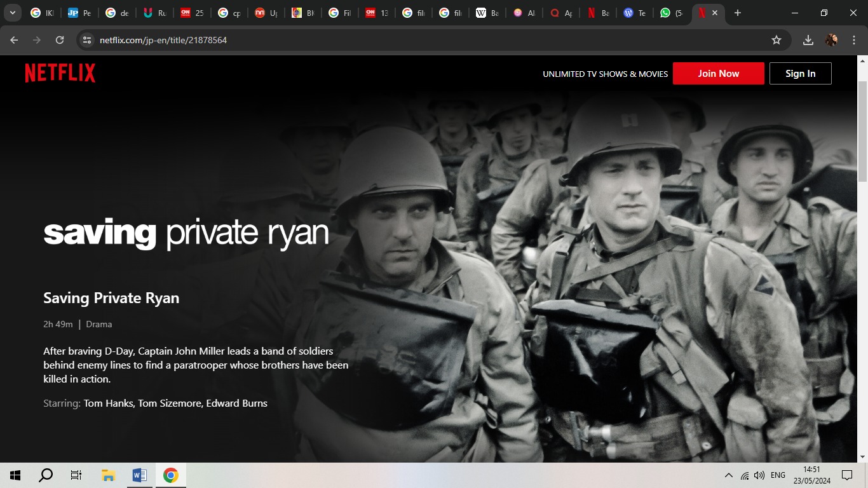Switch to the WordPress "Te" tab
Screen dimensions: 868x488
[635, 13]
